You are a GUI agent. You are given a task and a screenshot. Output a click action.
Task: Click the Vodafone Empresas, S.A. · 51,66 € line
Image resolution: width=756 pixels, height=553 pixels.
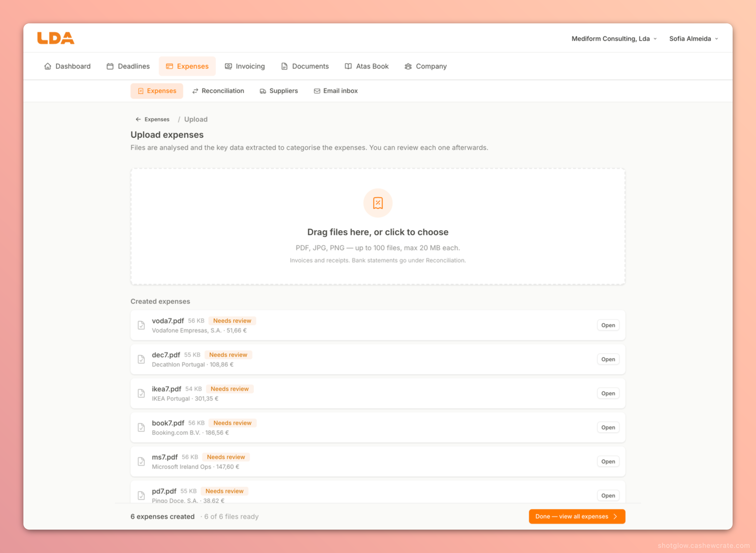199,330
